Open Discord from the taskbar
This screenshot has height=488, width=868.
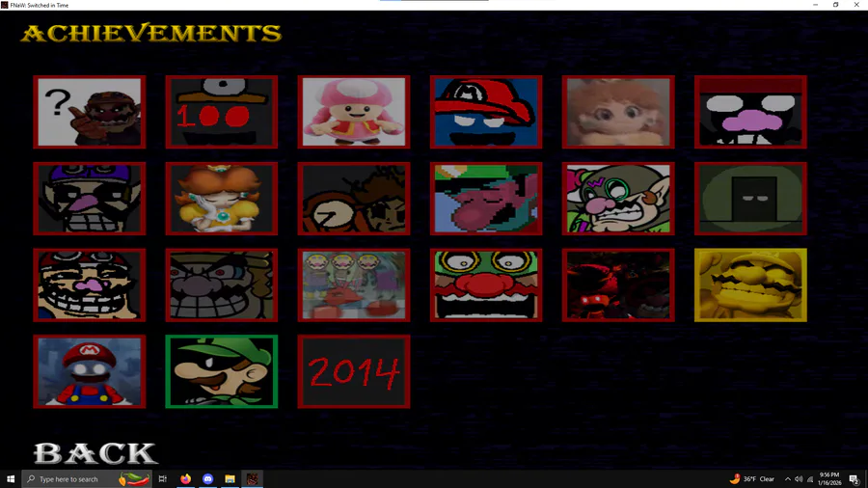point(207,478)
